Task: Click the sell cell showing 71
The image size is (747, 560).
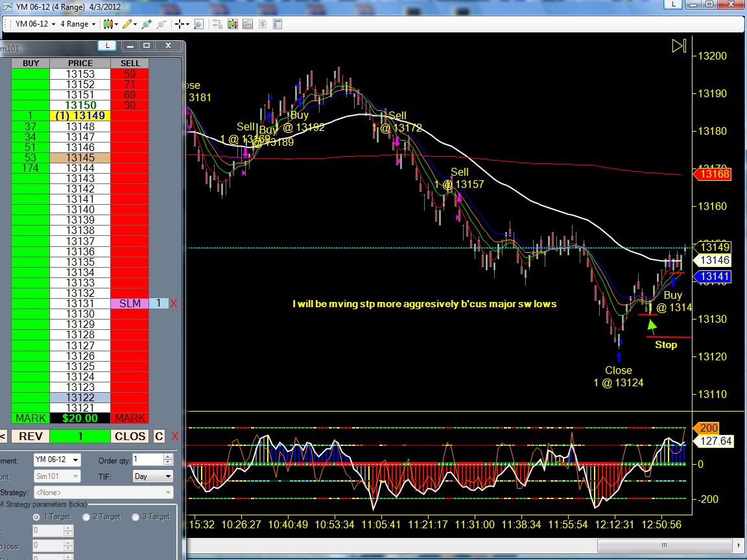Action: point(130,85)
